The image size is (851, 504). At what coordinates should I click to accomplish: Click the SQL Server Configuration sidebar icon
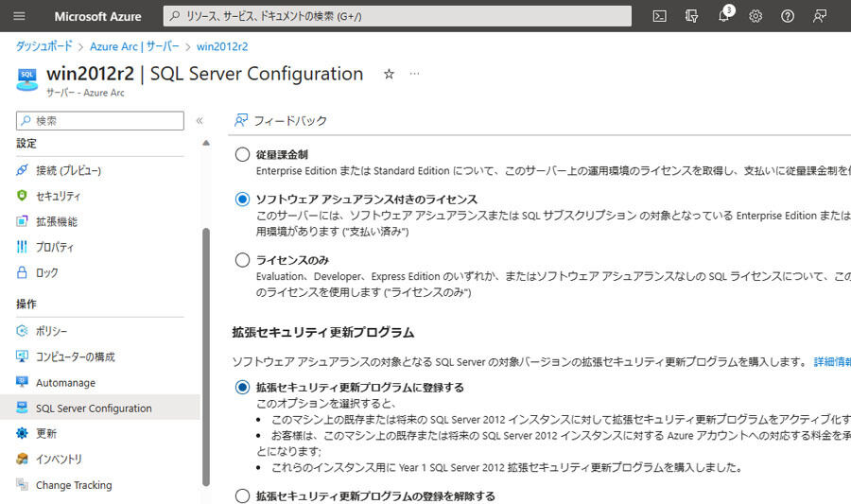[22, 408]
